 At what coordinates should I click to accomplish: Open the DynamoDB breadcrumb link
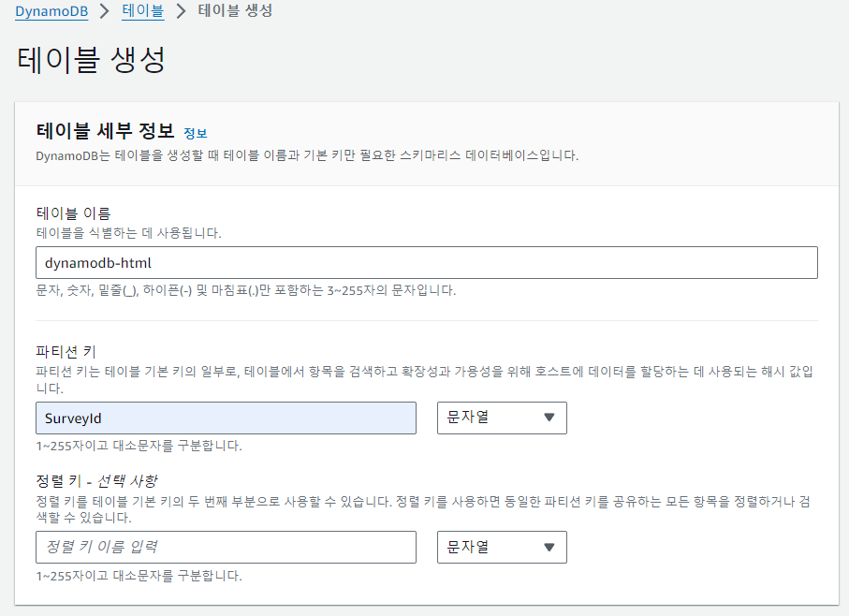(51, 11)
